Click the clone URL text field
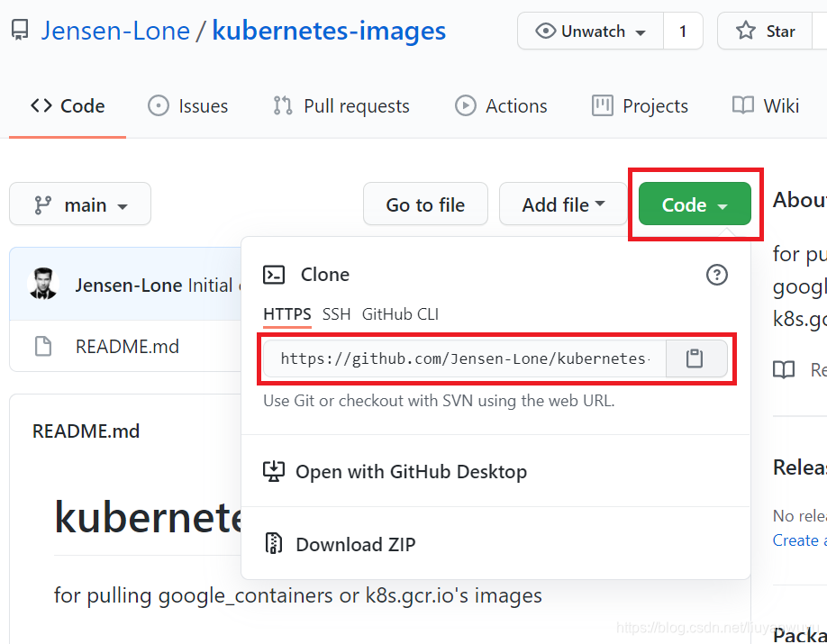The image size is (827, 644). pyautogui.click(x=465, y=358)
